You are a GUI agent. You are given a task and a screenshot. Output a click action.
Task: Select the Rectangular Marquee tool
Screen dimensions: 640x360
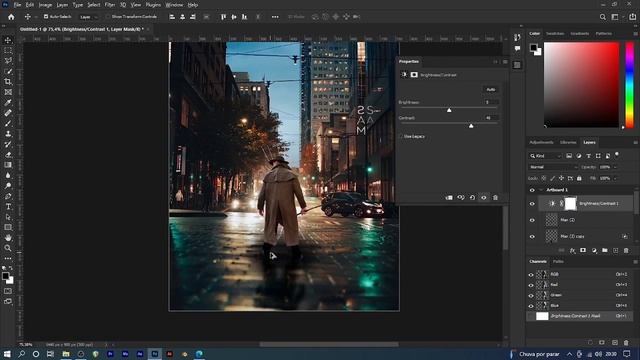[x=8, y=50]
